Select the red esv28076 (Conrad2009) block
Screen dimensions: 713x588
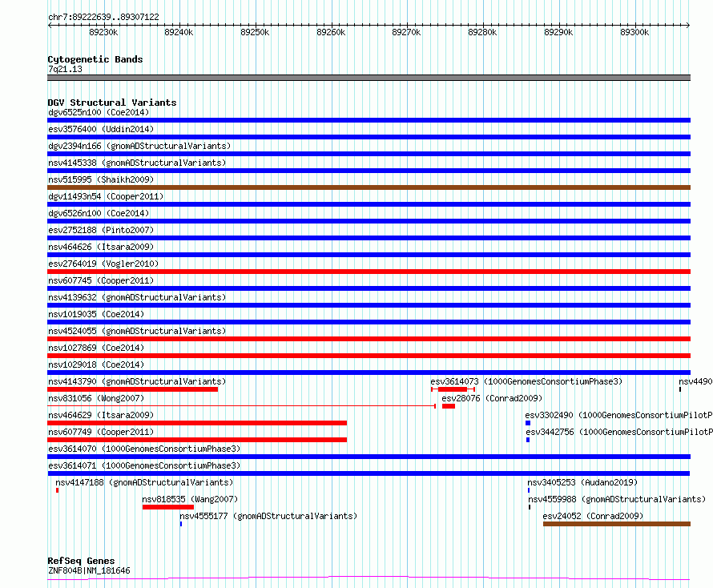pyautogui.click(x=449, y=406)
